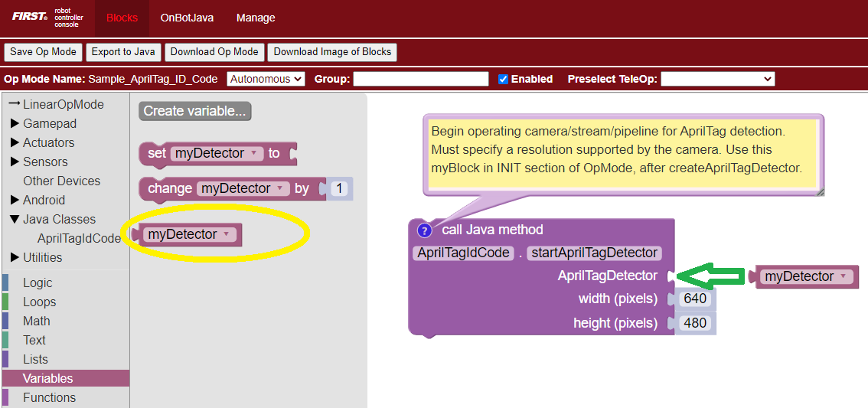Toggle the Enabled checkbox
This screenshot has height=408, width=868.
(x=503, y=79)
